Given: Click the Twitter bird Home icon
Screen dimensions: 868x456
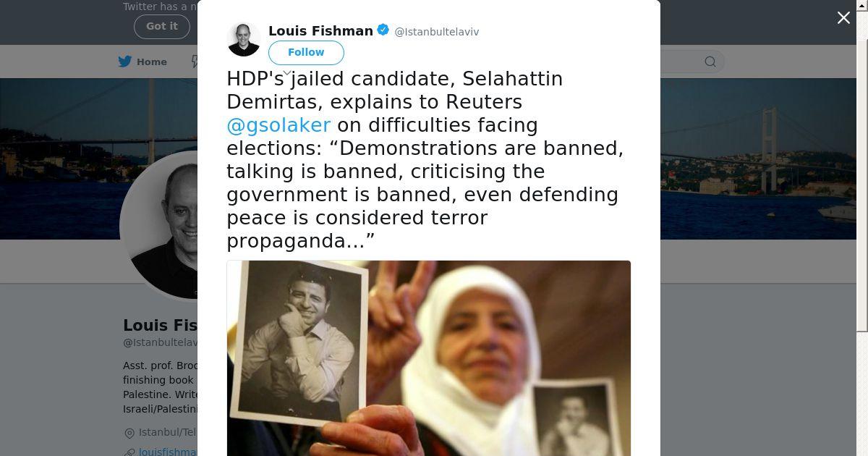Looking at the screenshot, I should [x=125, y=62].
